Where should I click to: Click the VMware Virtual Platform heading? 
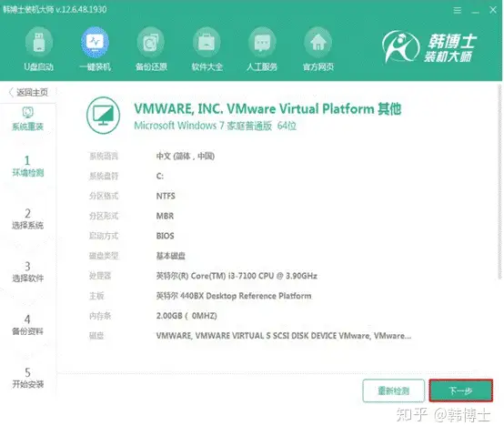(x=267, y=109)
